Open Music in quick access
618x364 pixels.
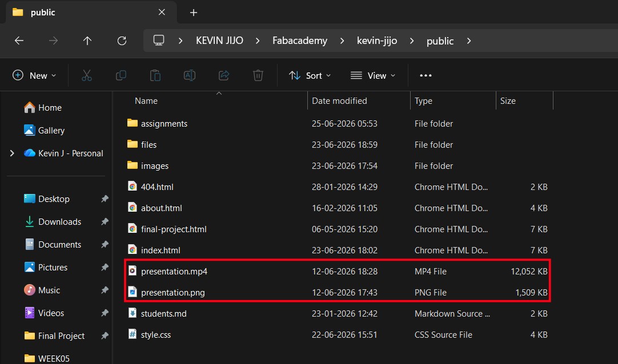(x=42, y=290)
